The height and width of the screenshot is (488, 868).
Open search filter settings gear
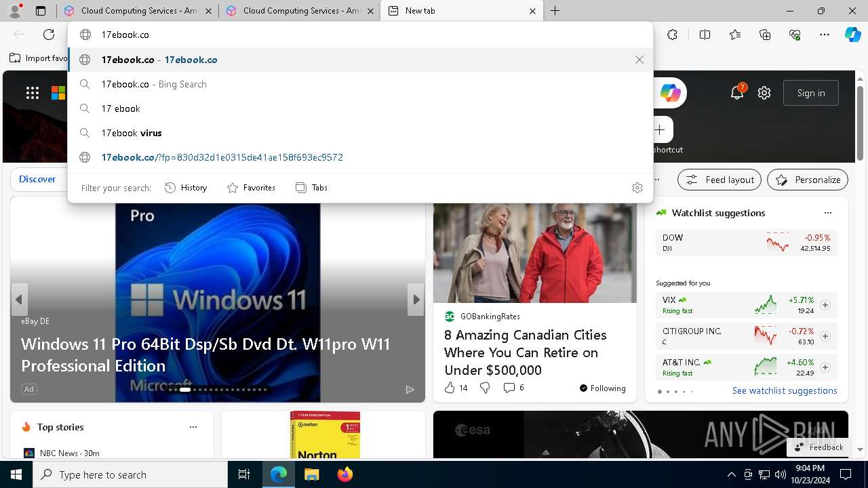(x=637, y=188)
